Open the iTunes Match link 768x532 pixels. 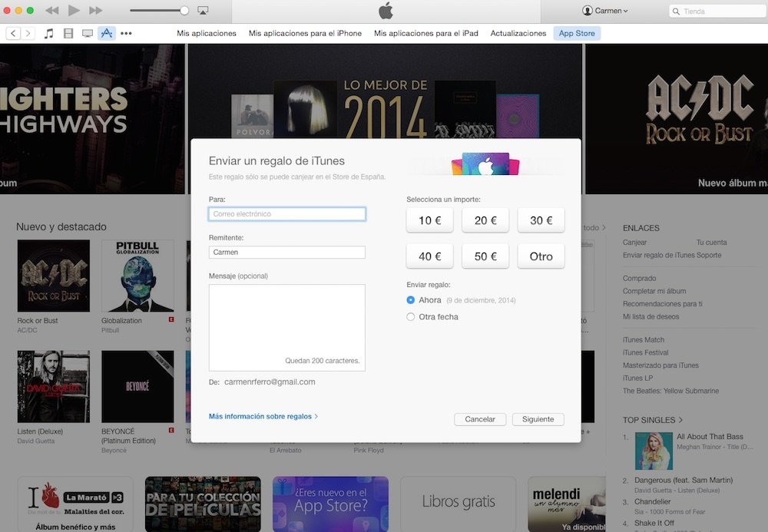(x=643, y=339)
